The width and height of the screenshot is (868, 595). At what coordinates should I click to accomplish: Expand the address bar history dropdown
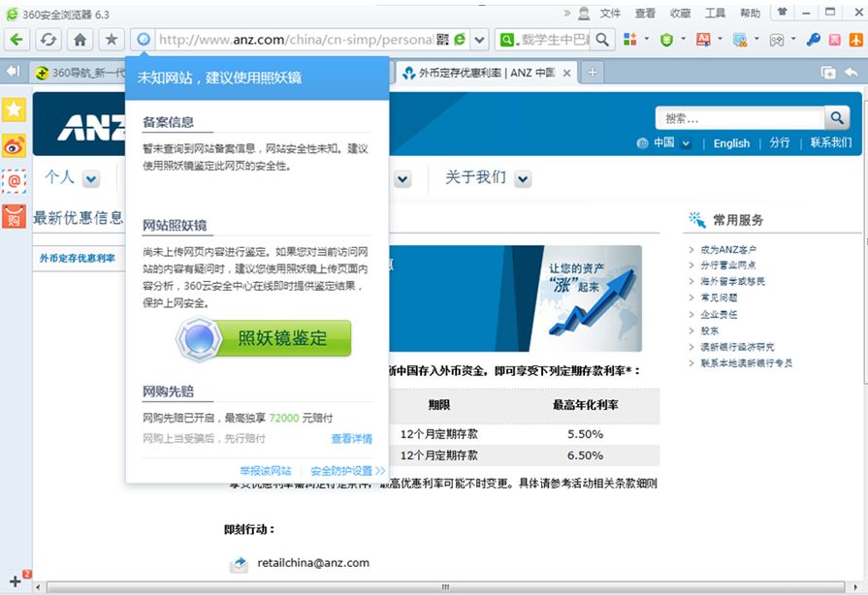[479, 40]
